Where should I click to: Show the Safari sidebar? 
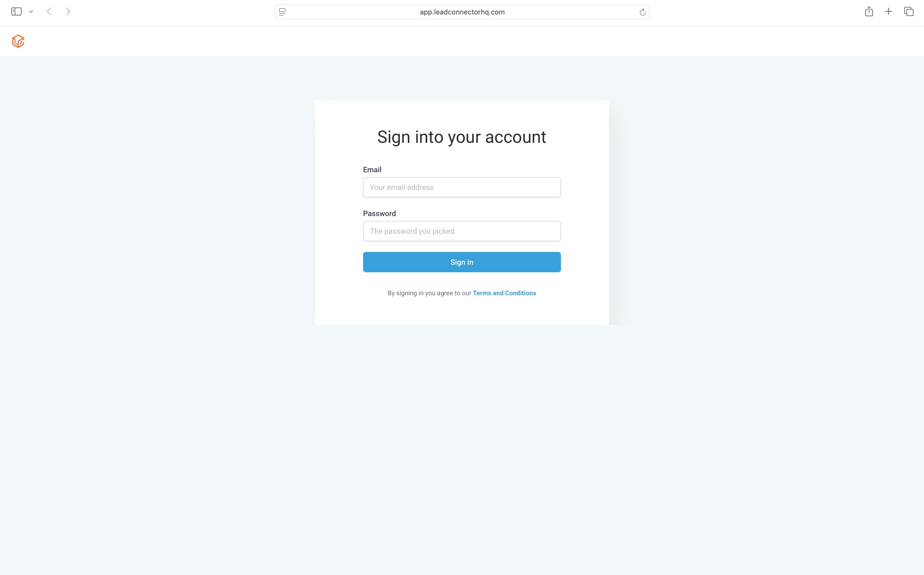click(x=16, y=12)
